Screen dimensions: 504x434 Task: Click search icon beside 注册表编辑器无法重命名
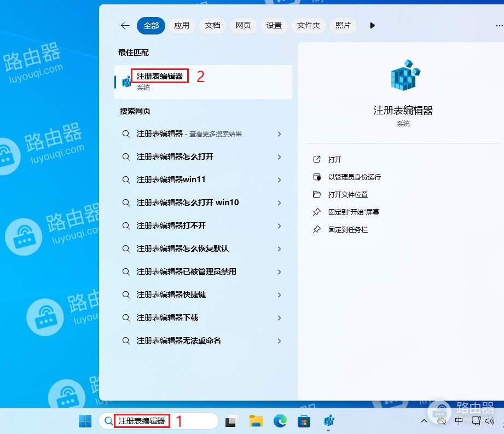coord(126,341)
